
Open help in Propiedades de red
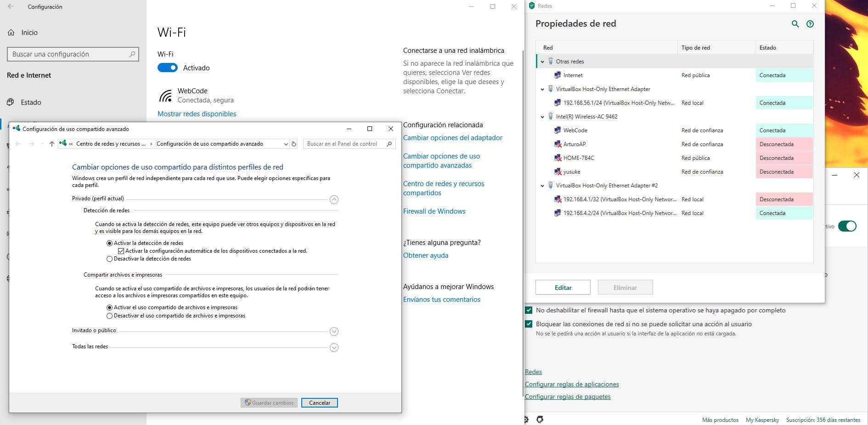point(810,24)
